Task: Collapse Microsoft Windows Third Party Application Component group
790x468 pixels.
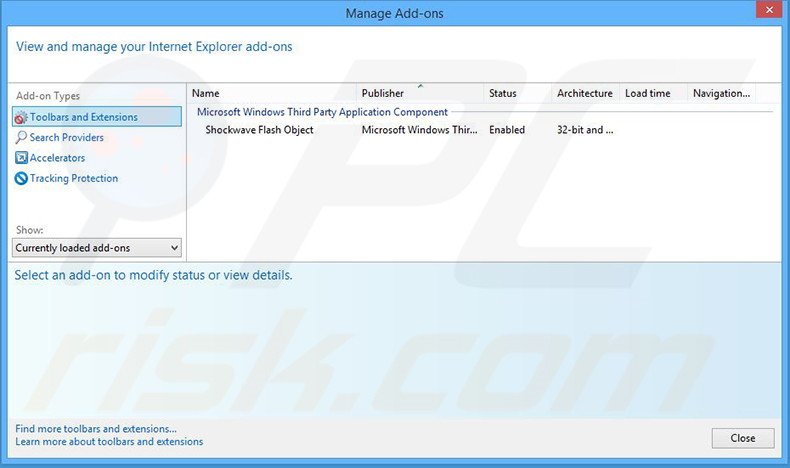Action: pos(322,112)
